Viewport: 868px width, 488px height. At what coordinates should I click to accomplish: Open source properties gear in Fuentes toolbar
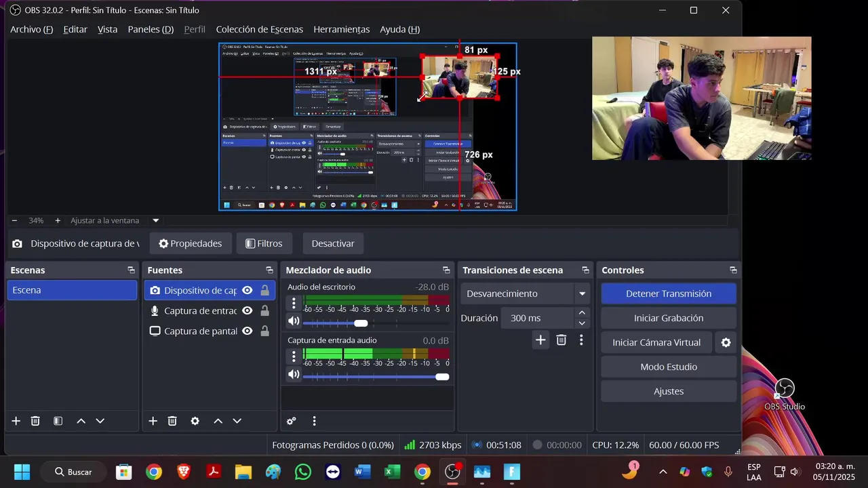(195, 421)
